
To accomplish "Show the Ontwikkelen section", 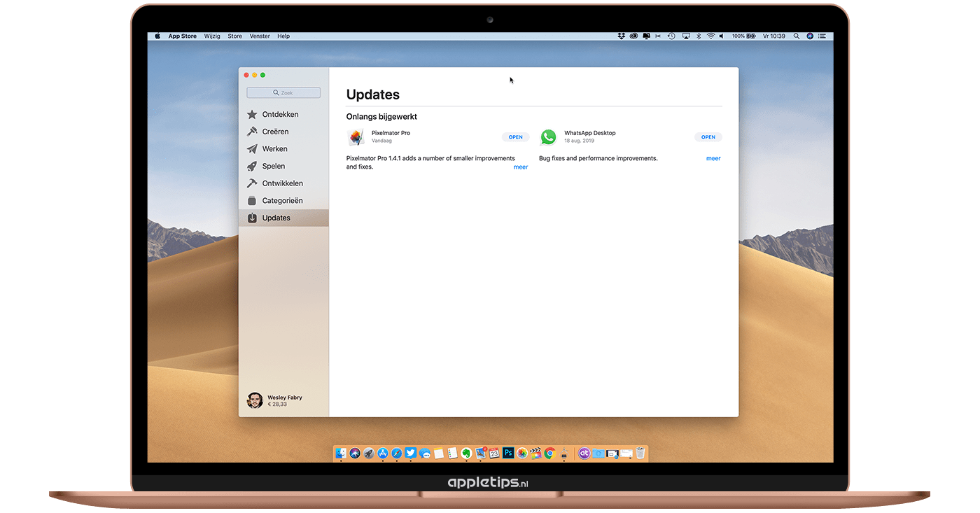I will pos(283,183).
